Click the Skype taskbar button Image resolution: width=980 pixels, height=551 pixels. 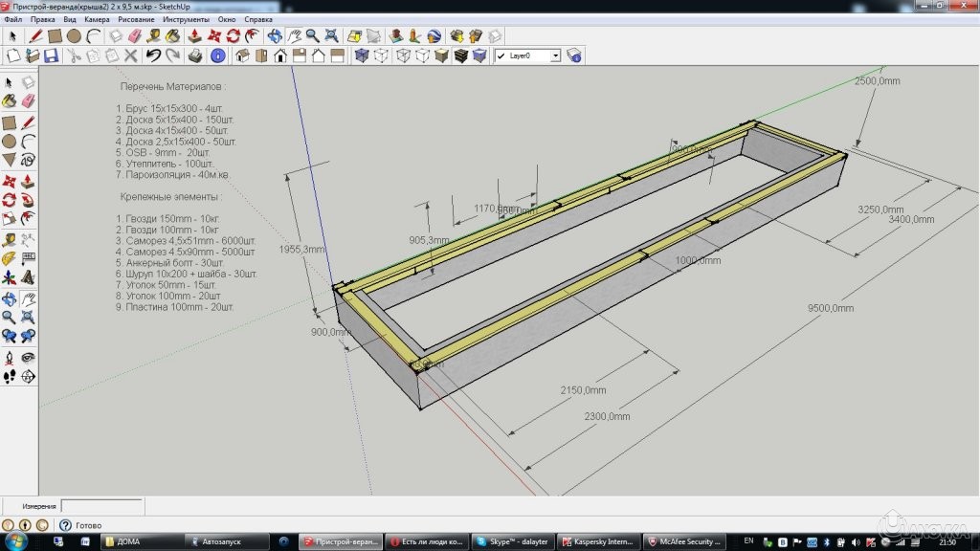pyautogui.click(x=513, y=541)
